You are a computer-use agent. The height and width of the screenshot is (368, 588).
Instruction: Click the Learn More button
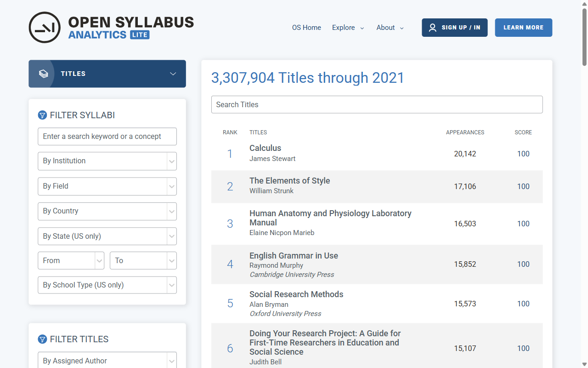pos(523,28)
